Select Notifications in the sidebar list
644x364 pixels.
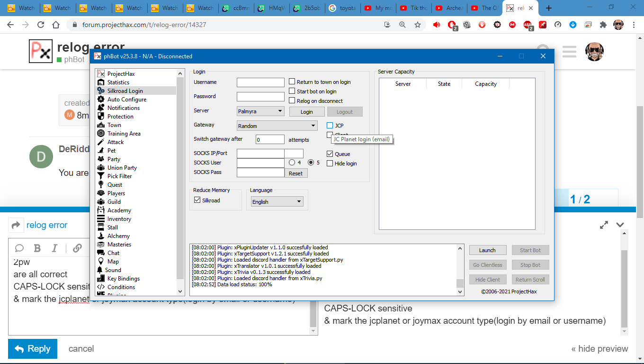click(123, 108)
